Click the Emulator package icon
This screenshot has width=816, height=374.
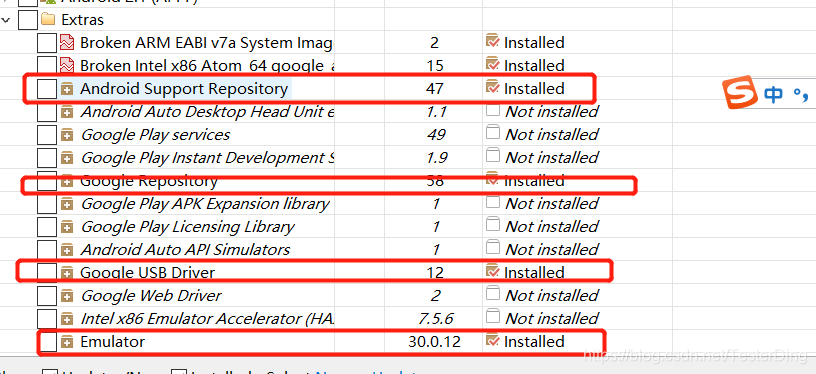click(x=67, y=342)
